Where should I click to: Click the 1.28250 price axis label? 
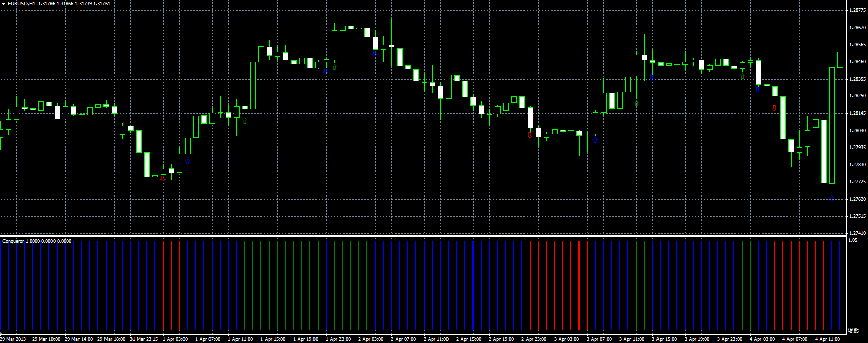pyautogui.click(x=858, y=96)
